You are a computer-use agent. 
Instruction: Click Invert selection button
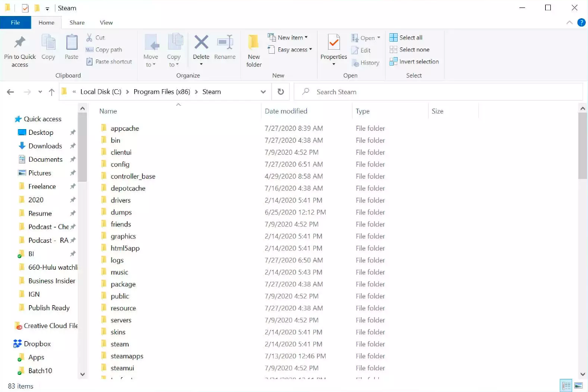click(414, 62)
